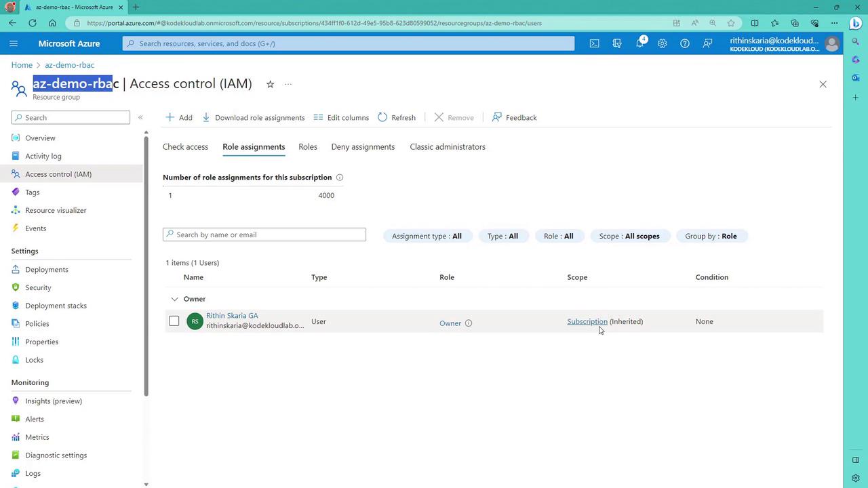Close the Access control blade
868x488 pixels.
tap(823, 84)
